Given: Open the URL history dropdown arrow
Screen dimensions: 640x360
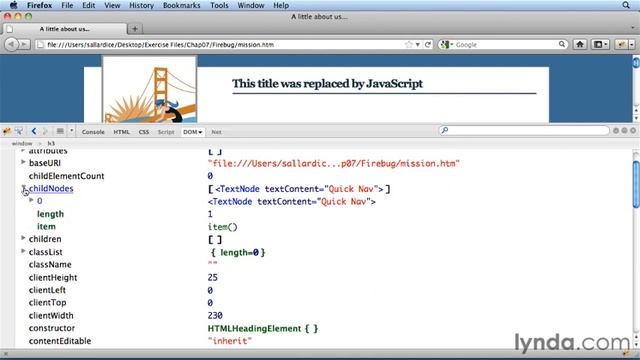Looking at the screenshot, I should 418,44.
